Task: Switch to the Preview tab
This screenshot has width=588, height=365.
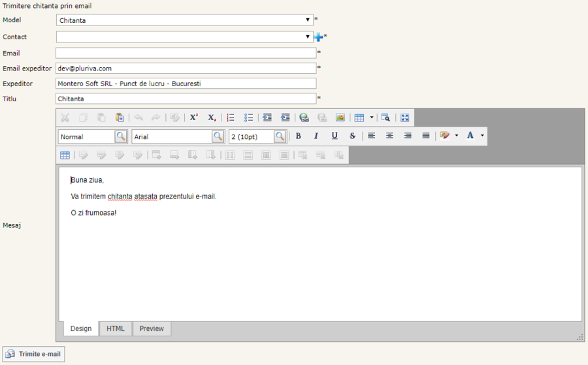Action: click(152, 328)
